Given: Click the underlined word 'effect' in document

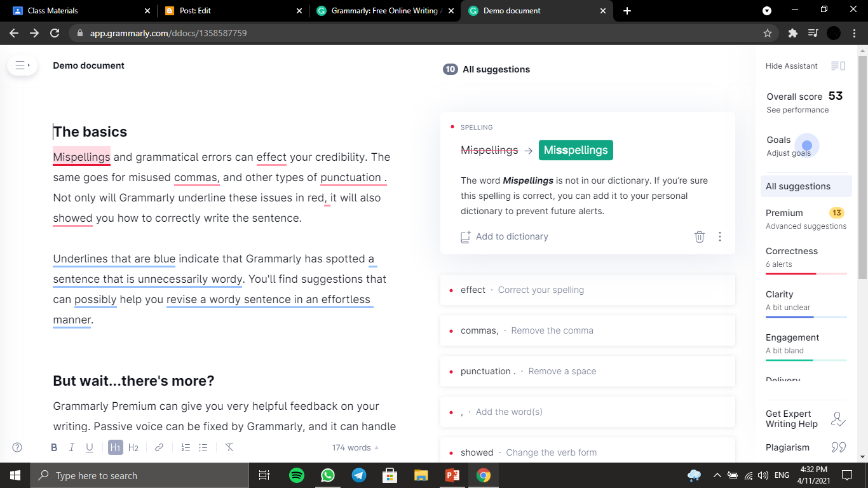Looking at the screenshot, I should [x=271, y=157].
